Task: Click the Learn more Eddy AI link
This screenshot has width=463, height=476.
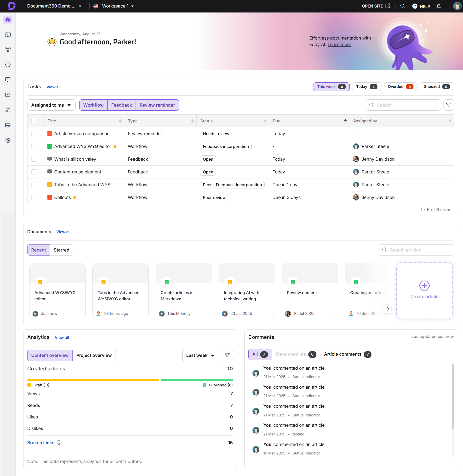Action: (x=339, y=45)
